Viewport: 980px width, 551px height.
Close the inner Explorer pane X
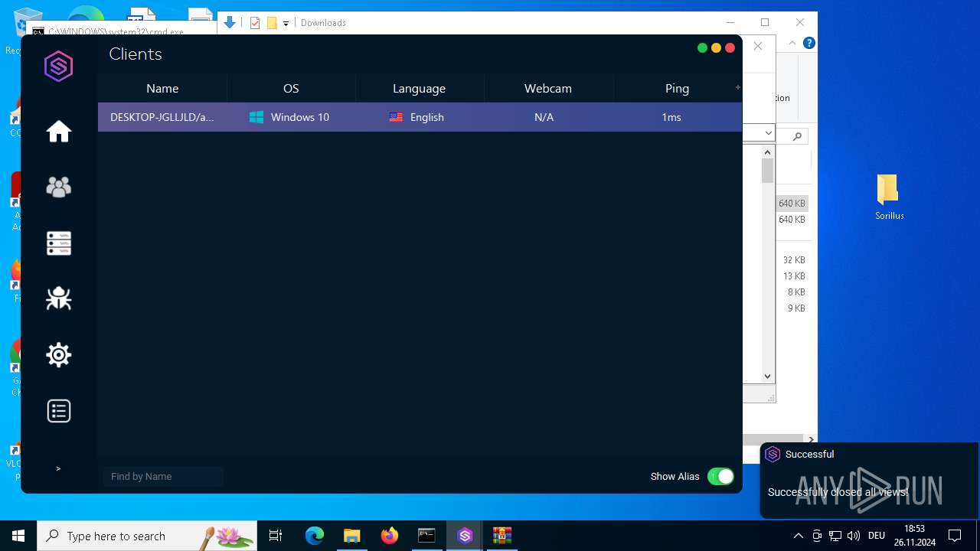click(758, 46)
